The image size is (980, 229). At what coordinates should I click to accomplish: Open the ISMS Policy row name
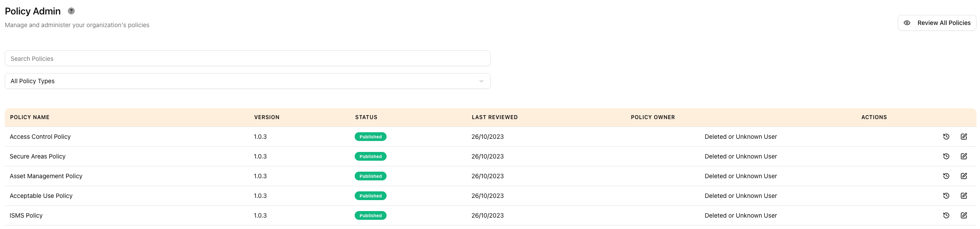point(26,215)
